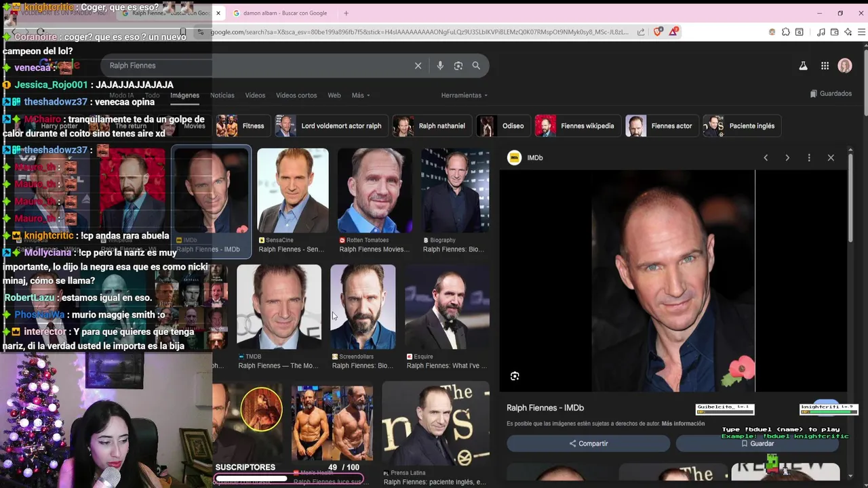Open the Prensa Latina image result
This screenshot has width=868, height=488.
435,434
